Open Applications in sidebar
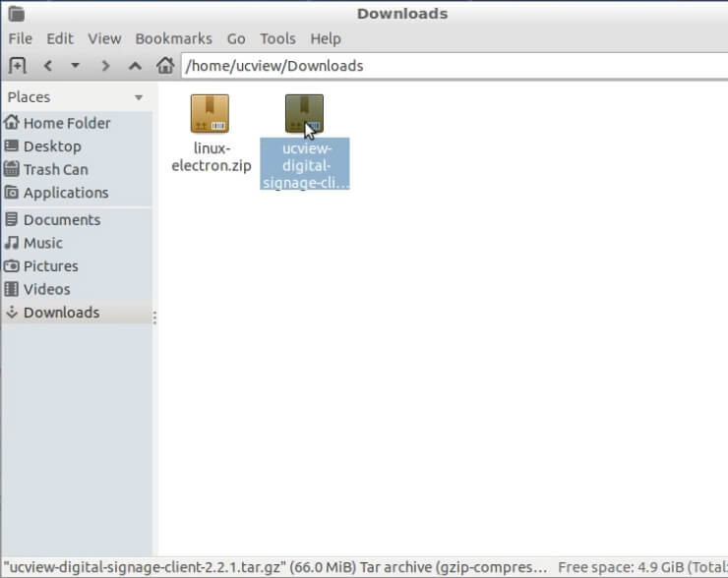728x578 pixels. [77, 193]
